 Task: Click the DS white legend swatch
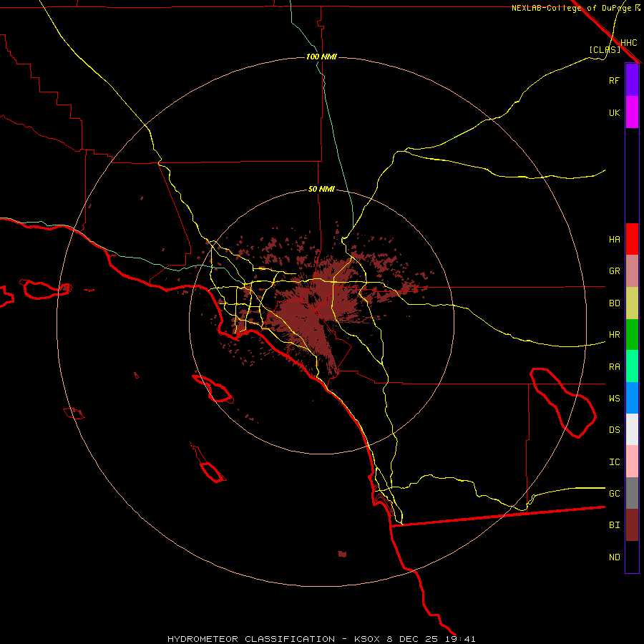coord(632,429)
